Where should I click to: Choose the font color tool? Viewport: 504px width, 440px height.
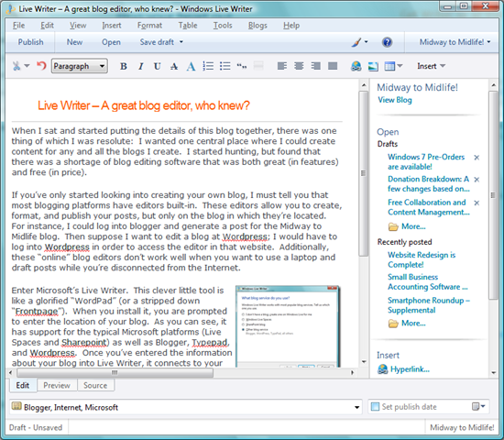(191, 67)
